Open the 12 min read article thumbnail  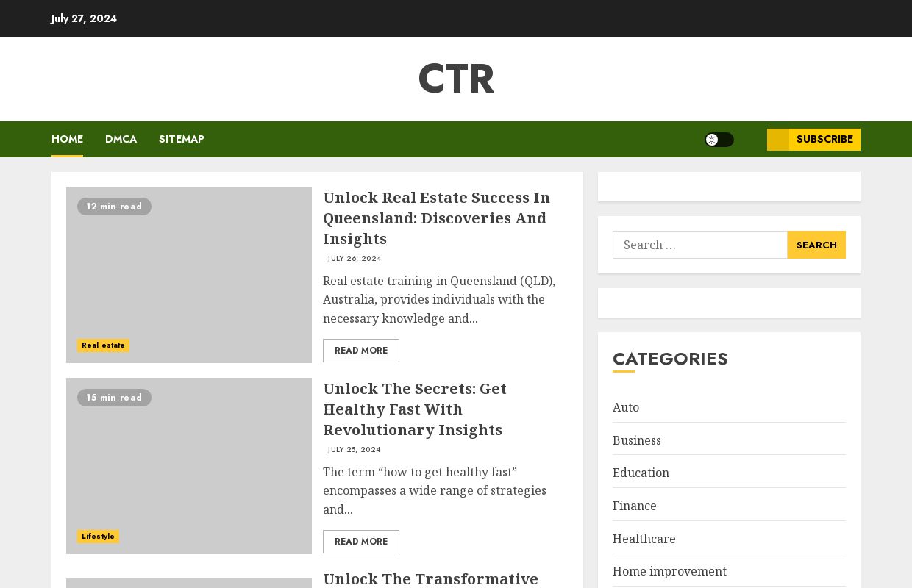coord(189,275)
